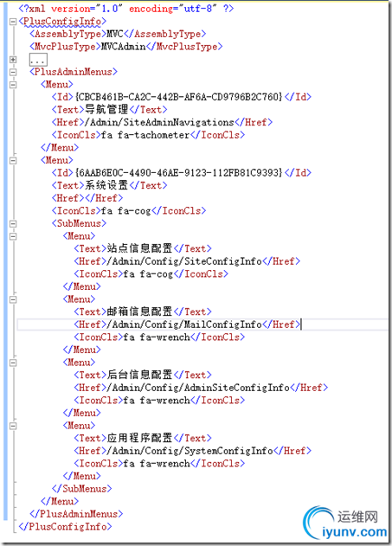
Task: Click the Text line 邮箱信息配置
Action: point(143,312)
